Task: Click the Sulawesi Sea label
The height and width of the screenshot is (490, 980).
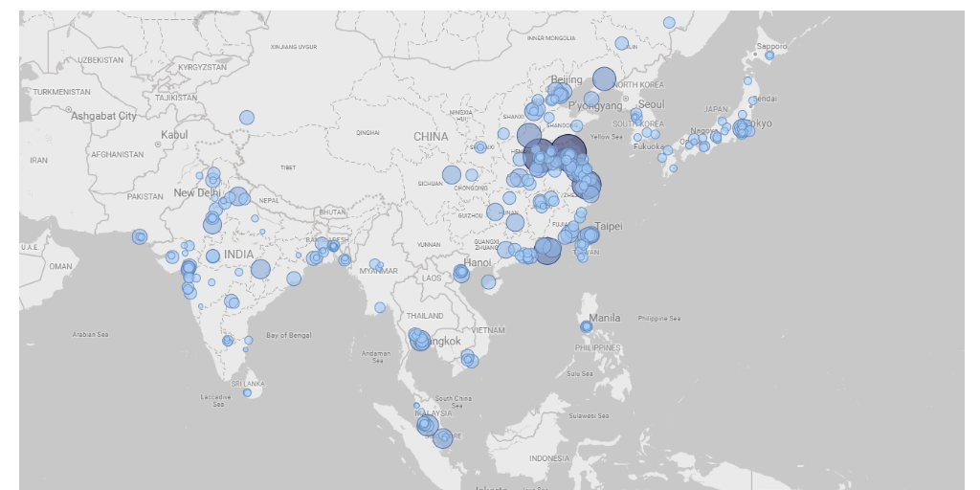Action: click(x=589, y=415)
